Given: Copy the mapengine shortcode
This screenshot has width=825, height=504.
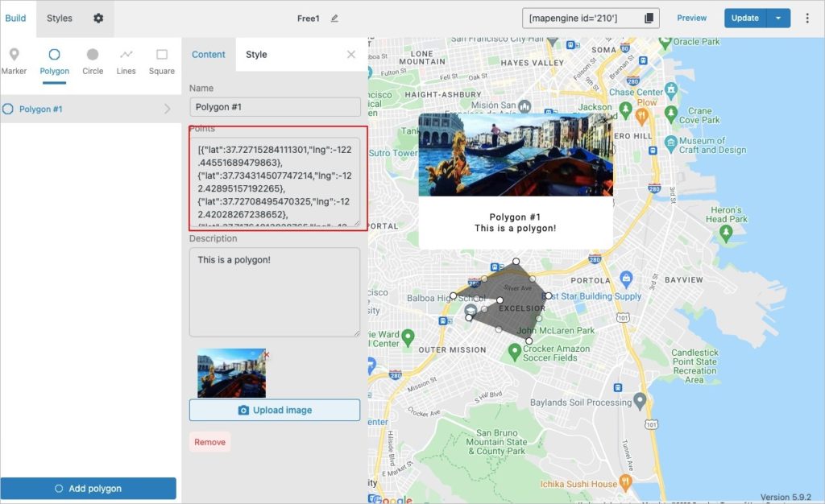Looking at the screenshot, I should (649, 19).
